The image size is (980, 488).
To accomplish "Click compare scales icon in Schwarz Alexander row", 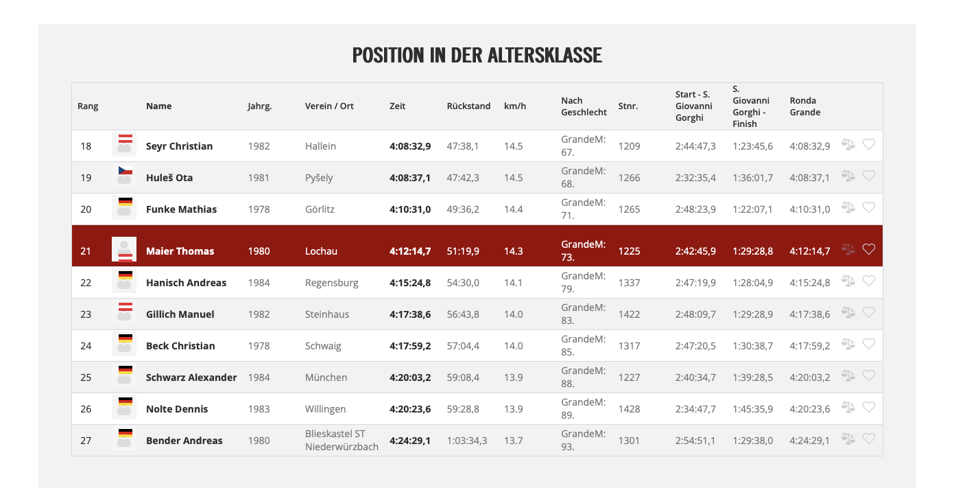I will tap(848, 375).
